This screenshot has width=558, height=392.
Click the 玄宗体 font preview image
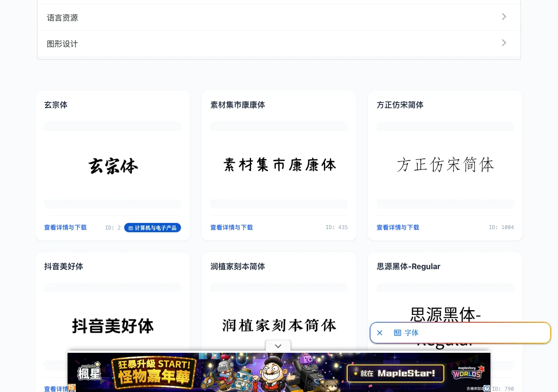point(113,165)
